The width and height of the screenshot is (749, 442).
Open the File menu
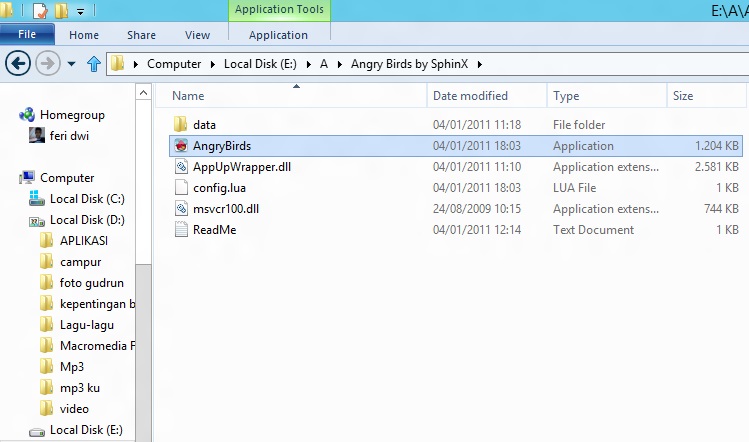(27, 34)
